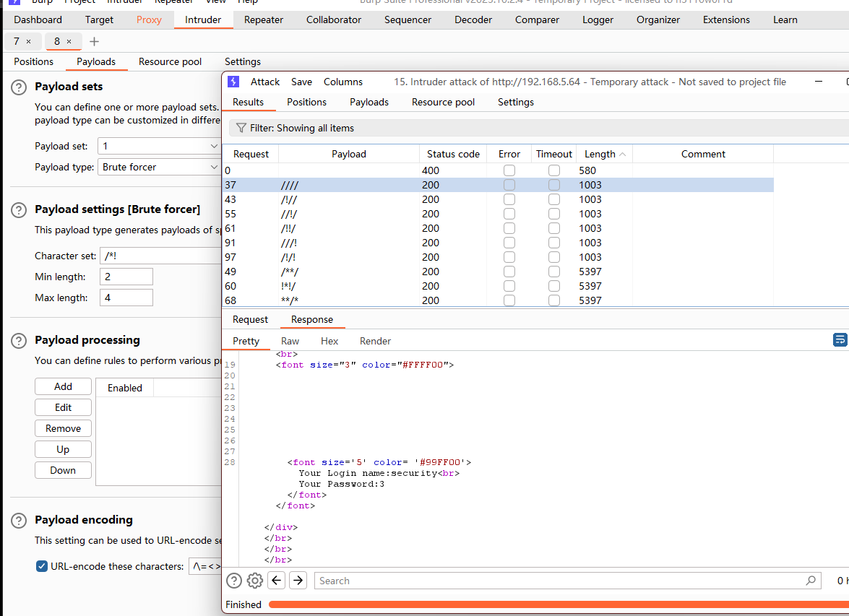Click the filter funnel icon in Results
The height and width of the screenshot is (616, 849).
point(241,128)
